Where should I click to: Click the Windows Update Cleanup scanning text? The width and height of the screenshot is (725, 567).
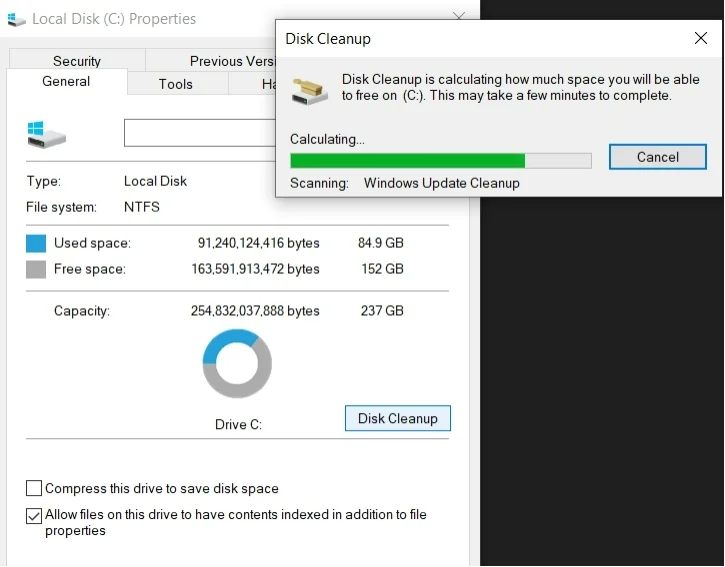(x=441, y=183)
